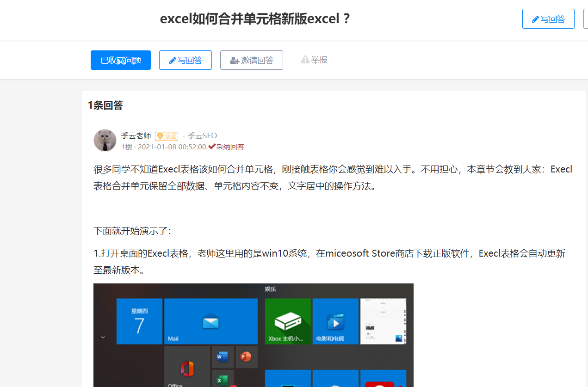Screen dimensions: 588x387
Task: Open 季云老师's cat avatar
Action: [x=105, y=141]
